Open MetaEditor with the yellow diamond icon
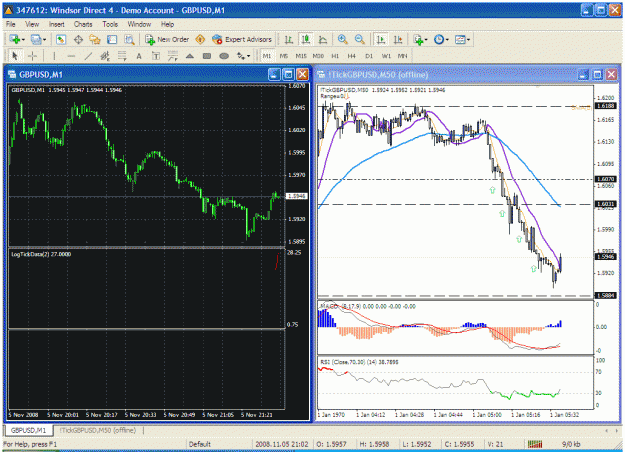This screenshot has height=452, width=625. tap(200, 39)
